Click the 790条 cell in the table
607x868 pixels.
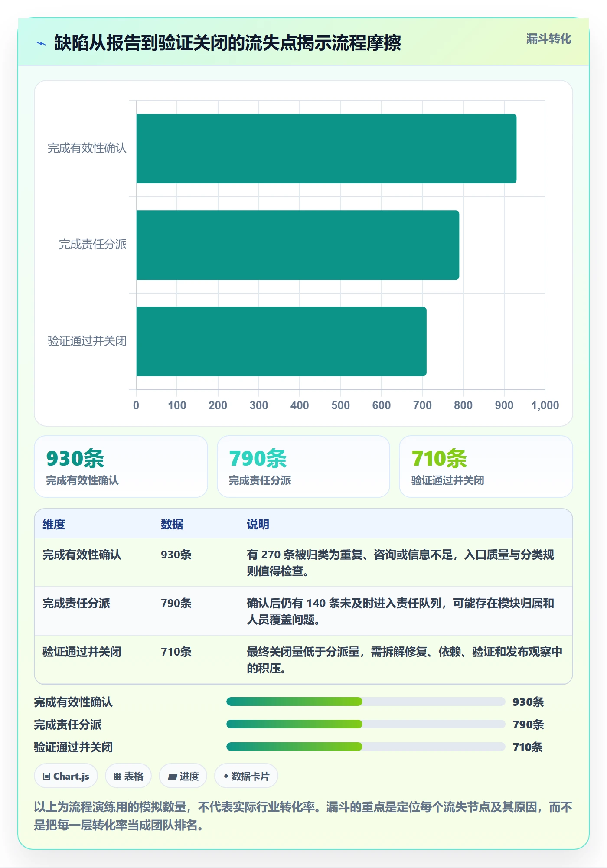pyautogui.click(x=176, y=603)
